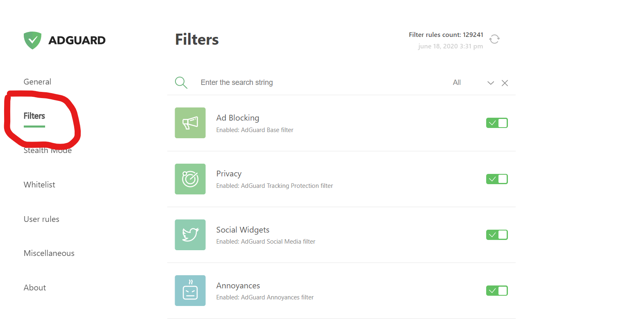Open the User rules section
Image resolution: width=644 pixels, height=331 pixels.
[x=41, y=219]
